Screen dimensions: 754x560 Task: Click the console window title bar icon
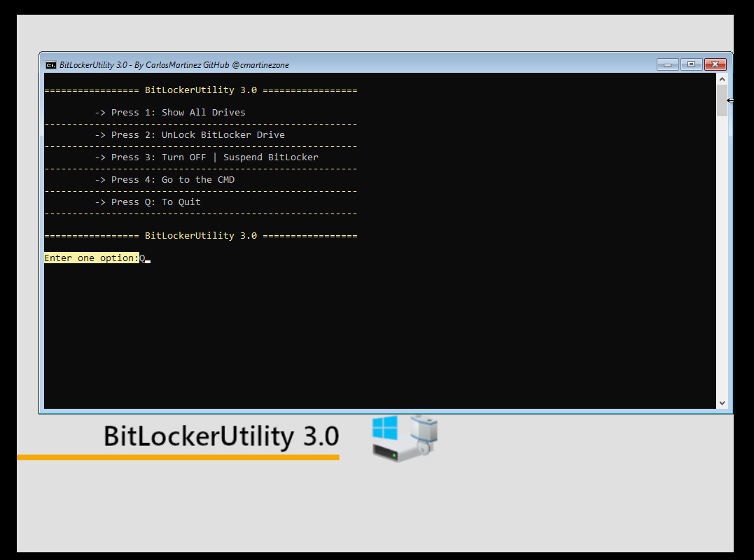point(51,65)
